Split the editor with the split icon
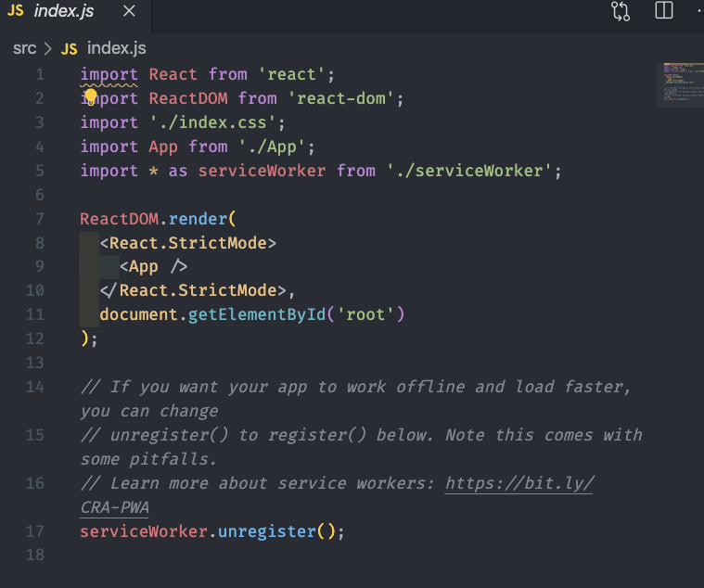The height and width of the screenshot is (588, 704). pyautogui.click(x=664, y=11)
